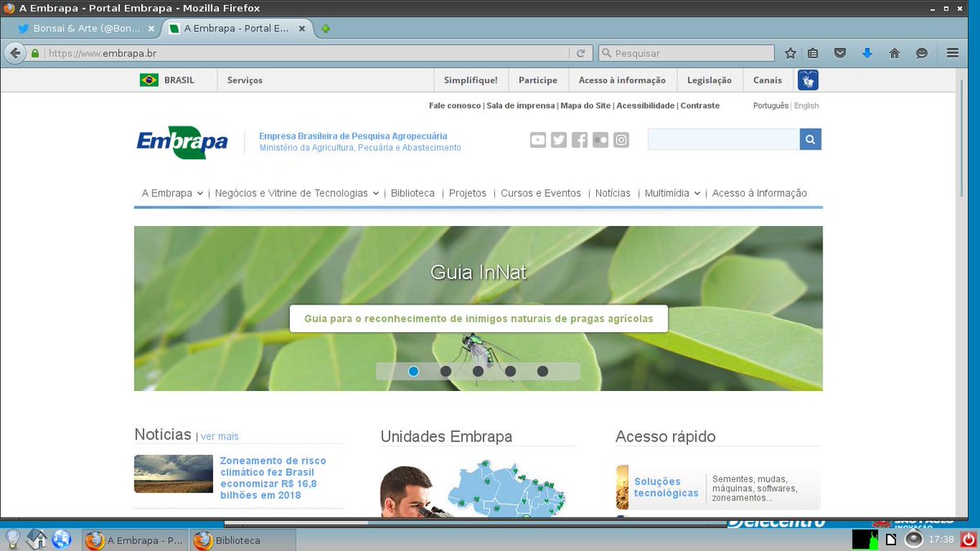Click the VLibras accessibility hands icon

click(x=808, y=80)
